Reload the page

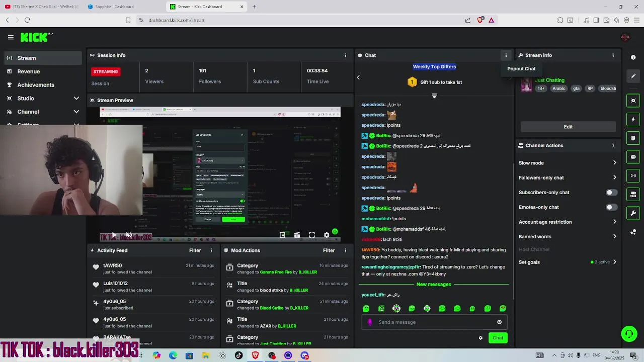tap(28, 20)
